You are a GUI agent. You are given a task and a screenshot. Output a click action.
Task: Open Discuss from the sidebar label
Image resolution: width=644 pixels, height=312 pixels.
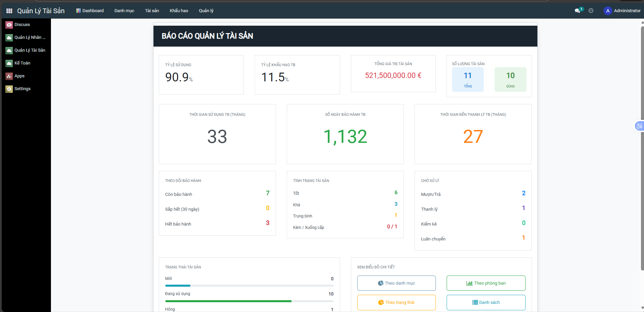(22, 25)
